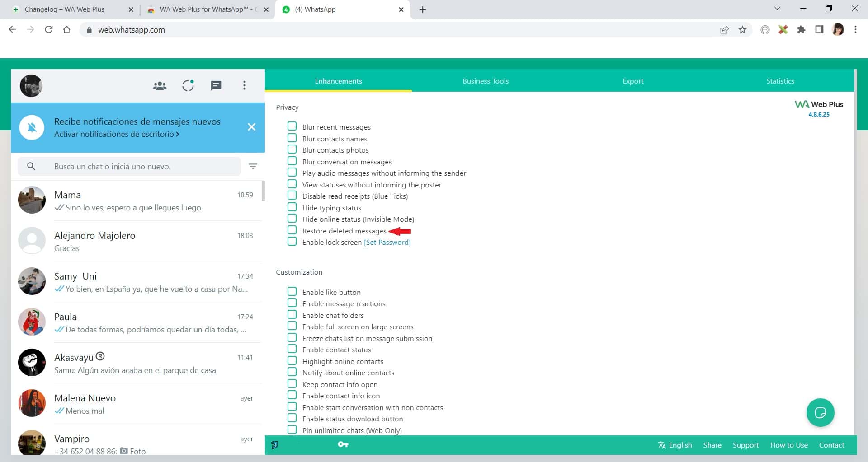Screen dimensions: 868x462
Task: Click the green floating sticker button
Action: (820, 413)
